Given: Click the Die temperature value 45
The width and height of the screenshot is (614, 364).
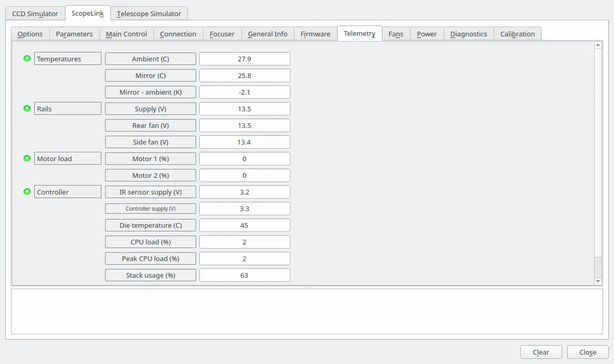Looking at the screenshot, I should coord(245,225).
